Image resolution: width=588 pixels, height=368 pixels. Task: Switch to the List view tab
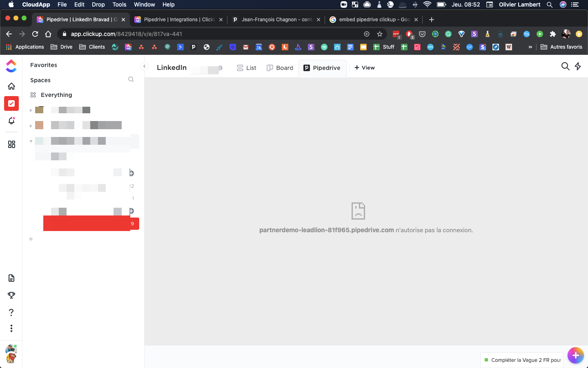(x=247, y=68)
